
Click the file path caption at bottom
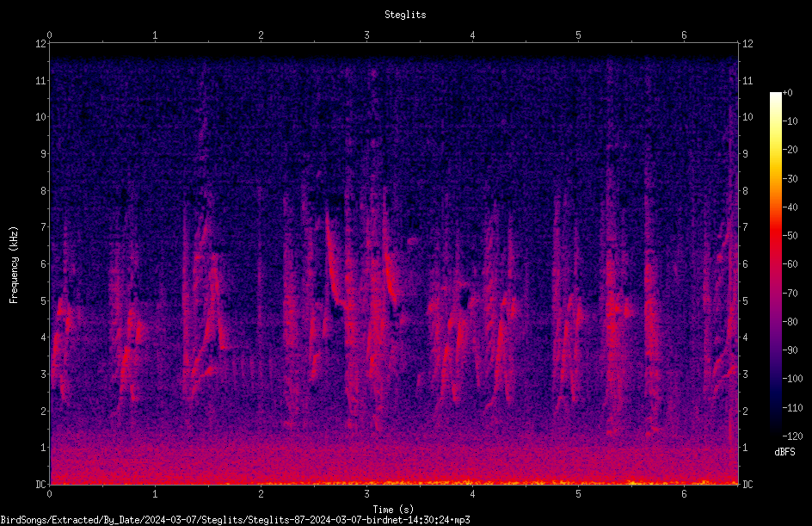(235, 520)
